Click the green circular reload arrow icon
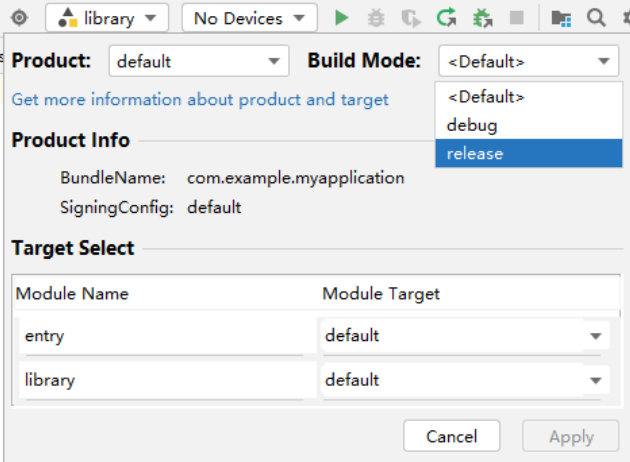 446,18
